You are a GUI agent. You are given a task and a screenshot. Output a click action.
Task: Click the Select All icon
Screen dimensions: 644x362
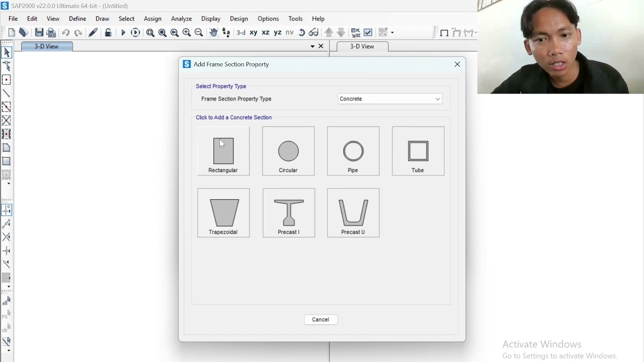point(7,301)
